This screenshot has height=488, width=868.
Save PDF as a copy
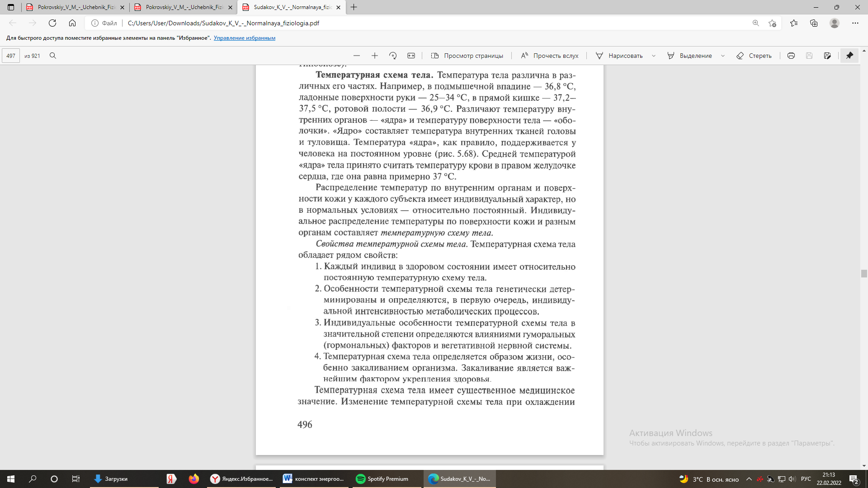point(827,56)
